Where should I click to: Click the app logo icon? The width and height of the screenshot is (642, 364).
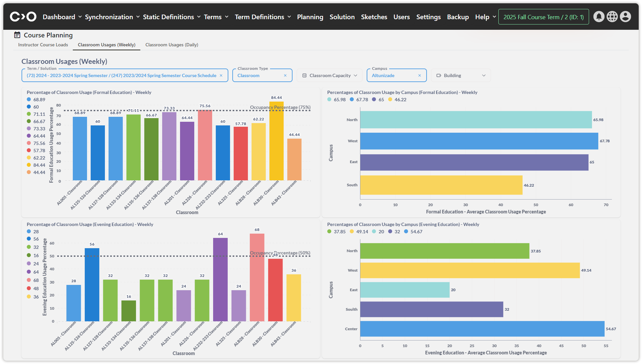coord(23,17)
